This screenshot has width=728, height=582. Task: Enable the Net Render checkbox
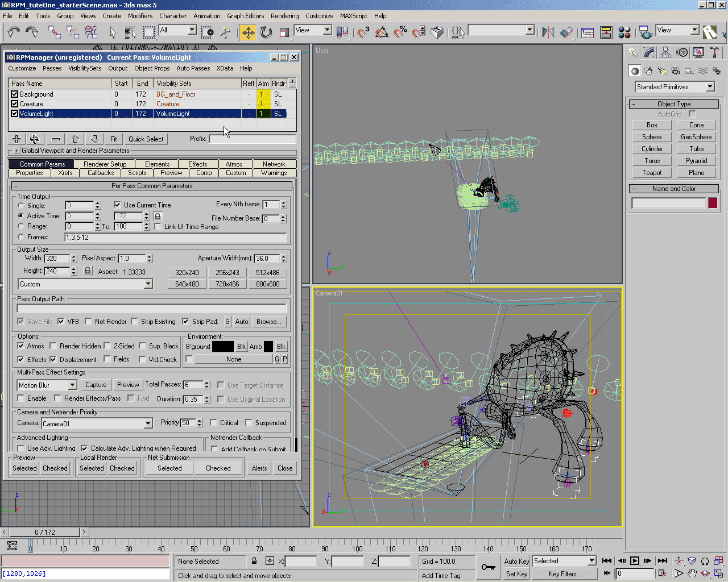(x=88, y=322)
